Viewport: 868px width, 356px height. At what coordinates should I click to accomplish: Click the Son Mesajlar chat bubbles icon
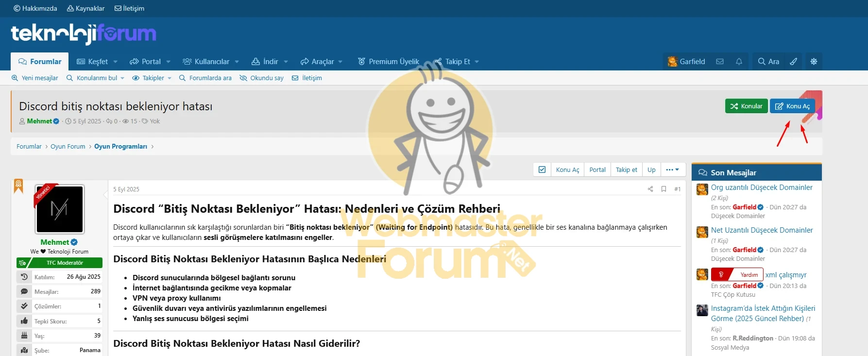pos(702,173)
